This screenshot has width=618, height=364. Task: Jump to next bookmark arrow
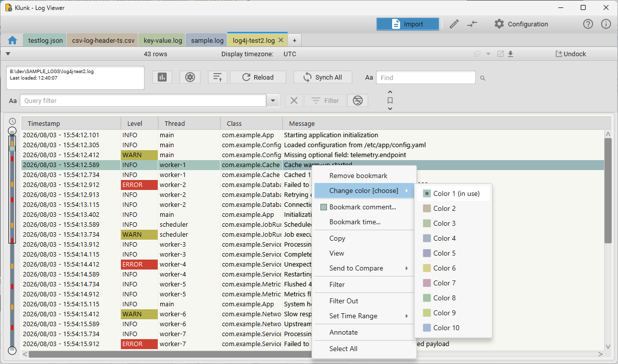pos(390,108)
